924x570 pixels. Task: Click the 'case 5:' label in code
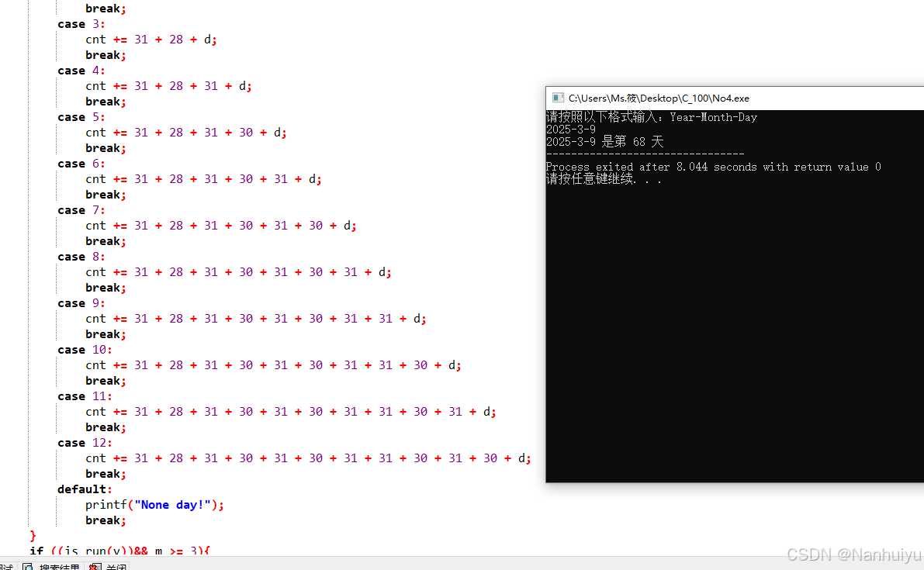(81, 117)
